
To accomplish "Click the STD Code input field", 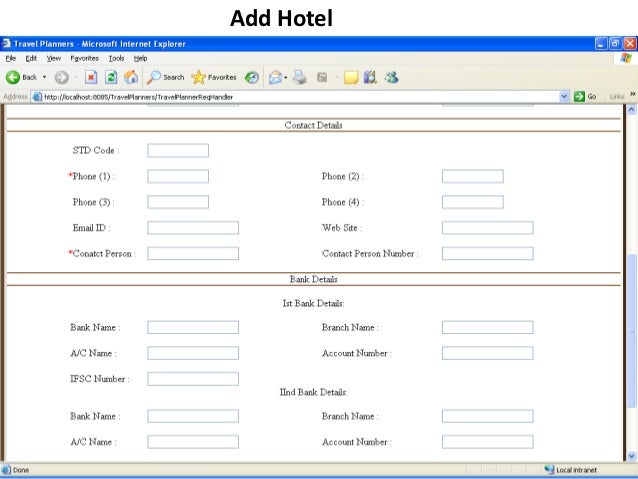I will 178,150.
